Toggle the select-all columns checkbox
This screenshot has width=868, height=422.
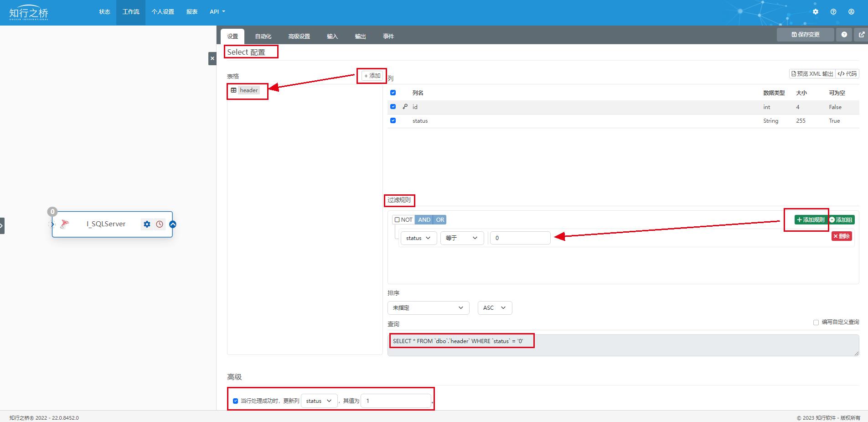point(393,93)
